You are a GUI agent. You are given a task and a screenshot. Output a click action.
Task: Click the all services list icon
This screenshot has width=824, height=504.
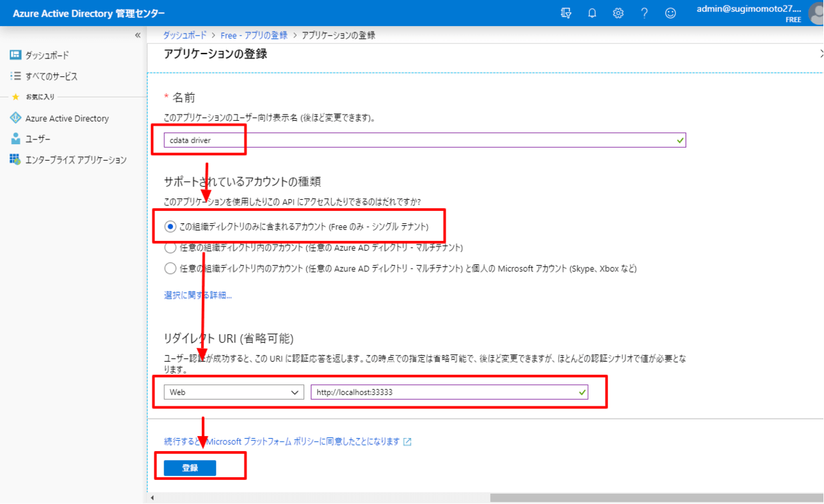tap(15, 76)
